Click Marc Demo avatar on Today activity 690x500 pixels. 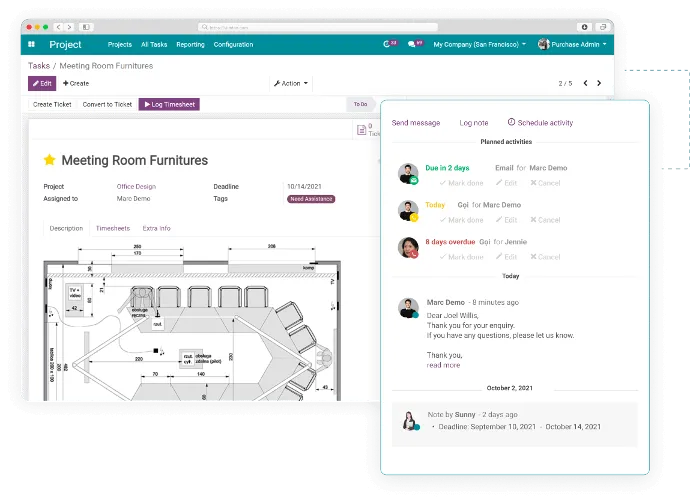(408, 210)
